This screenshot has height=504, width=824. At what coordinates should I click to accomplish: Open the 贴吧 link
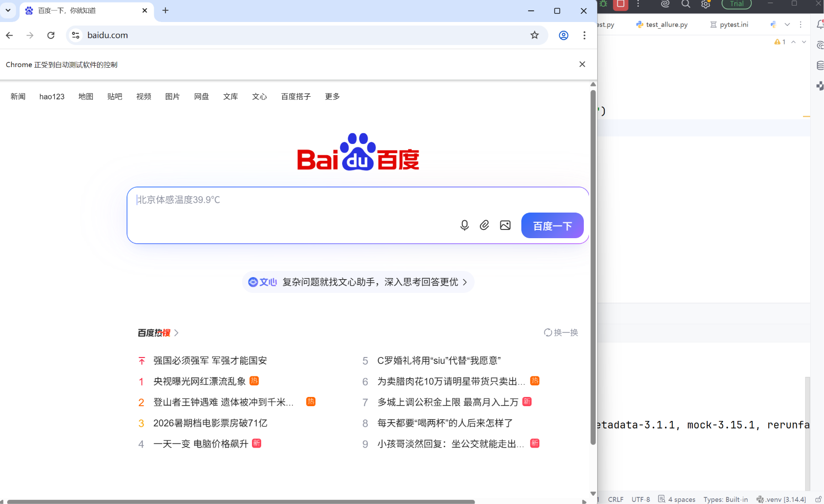tap(115, 96)
